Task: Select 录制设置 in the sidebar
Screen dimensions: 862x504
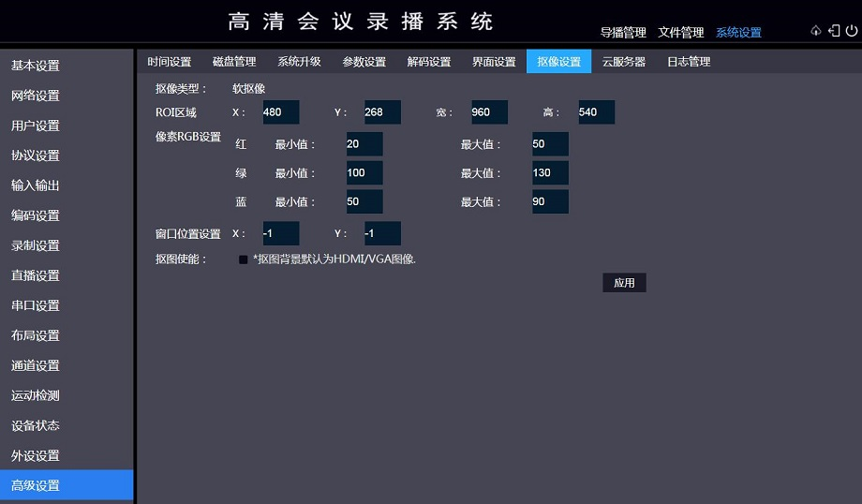Action: click(x=36, y=245)
